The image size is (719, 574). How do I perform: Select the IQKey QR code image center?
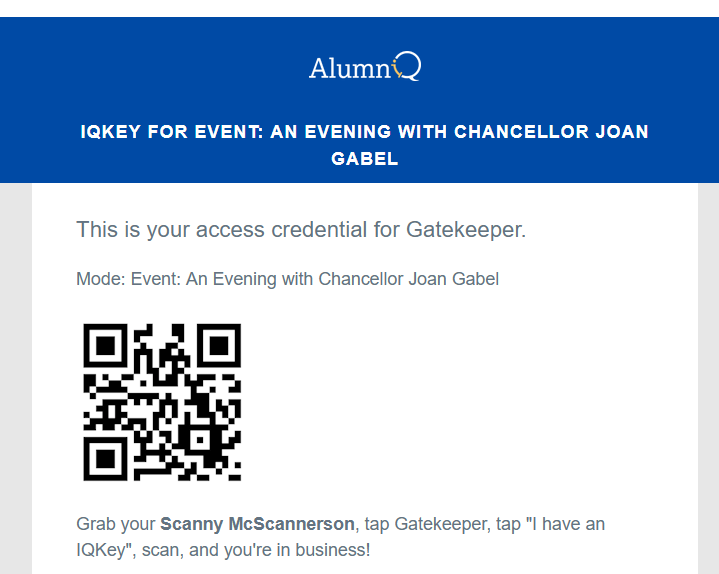[162, 402]
